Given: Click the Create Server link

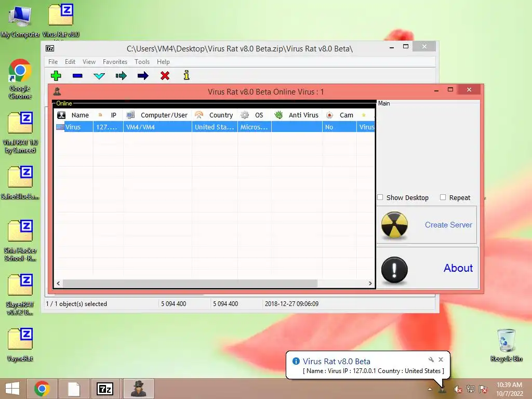Looking at the screenshot, I should [448, 225].
